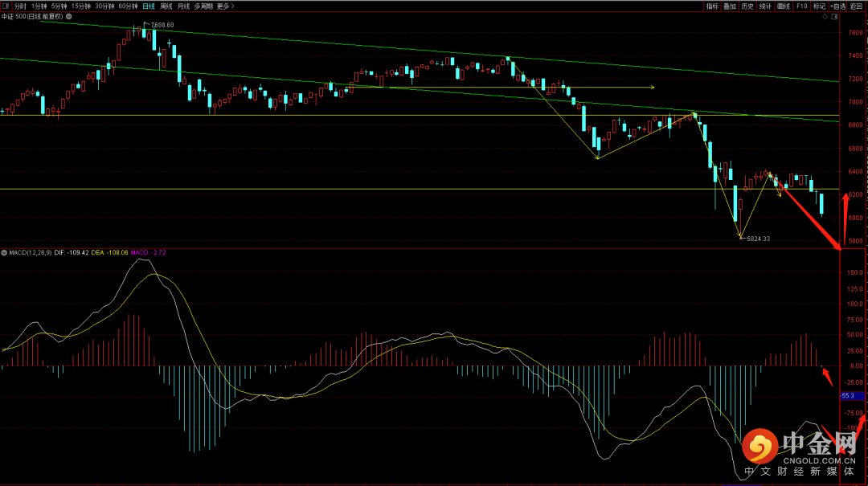Open the 多周期 multi-period view
This screenshot has width=868, height=486.
pyautogui.click(x=203, y=6)
